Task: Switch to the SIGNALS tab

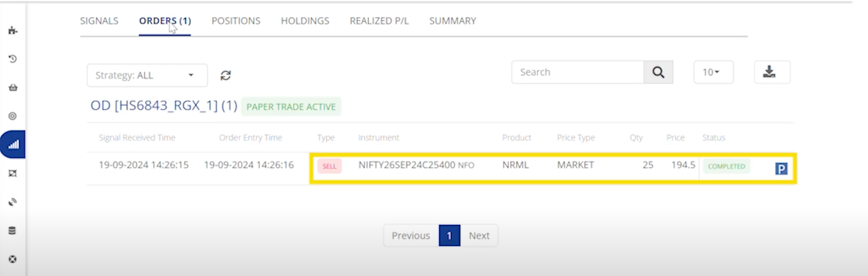Action: (x=99, y=21)
